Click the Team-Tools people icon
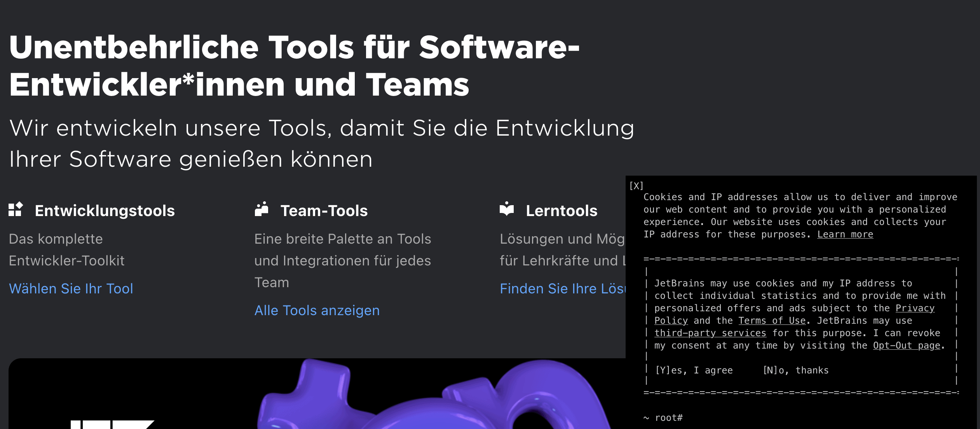Viewport: 980px width, 429px height. [262, 209]
